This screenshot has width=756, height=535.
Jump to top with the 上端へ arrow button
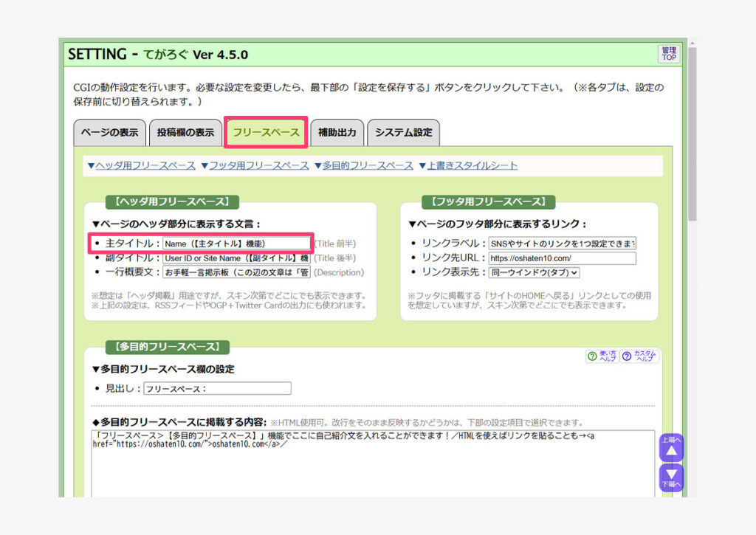pyautogui.click(x=671, y=449)
